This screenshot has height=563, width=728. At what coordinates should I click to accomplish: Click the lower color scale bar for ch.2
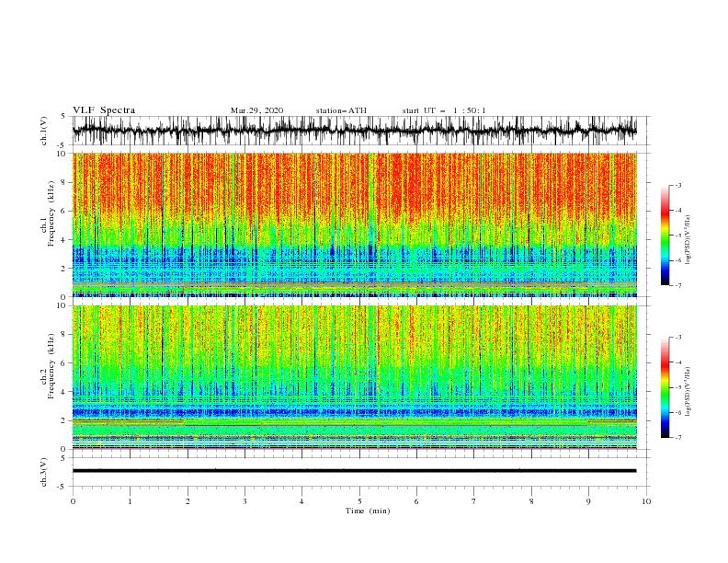665,387
